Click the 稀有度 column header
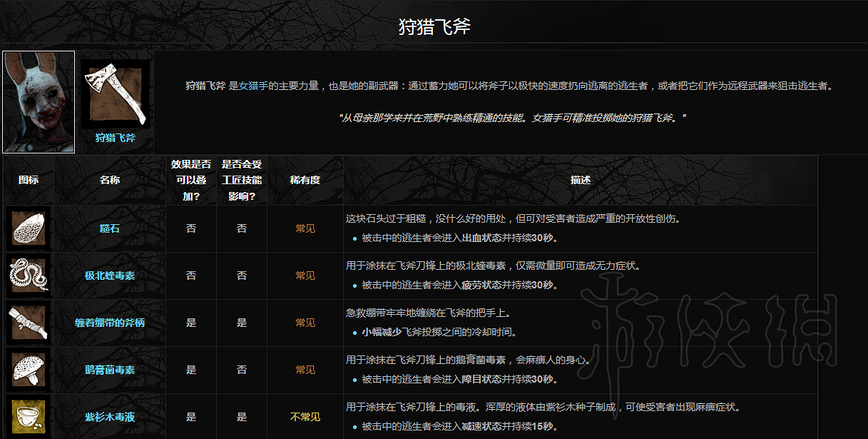The image size is (868, 439). pos(305,179)
